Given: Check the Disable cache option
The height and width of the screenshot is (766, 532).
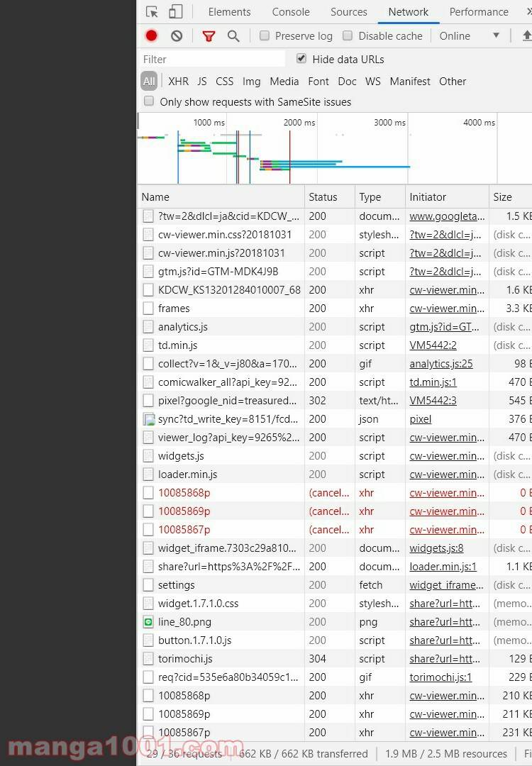Looking at the screenshot, I should click(348, 35).
